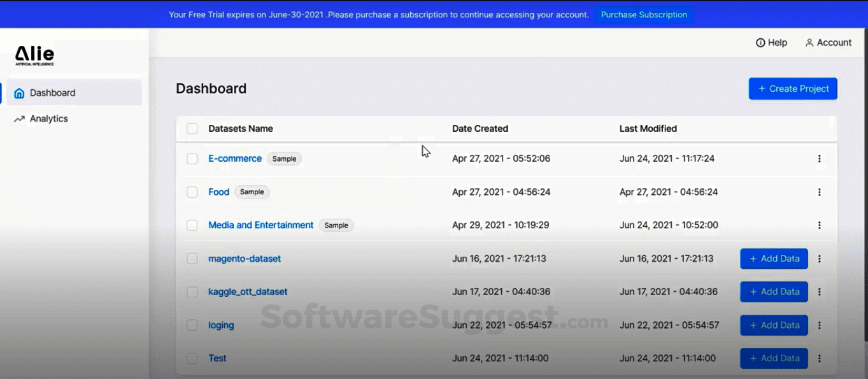Open the Help info icon
Screen dimensions: 868x379
[x=761, y=42]
